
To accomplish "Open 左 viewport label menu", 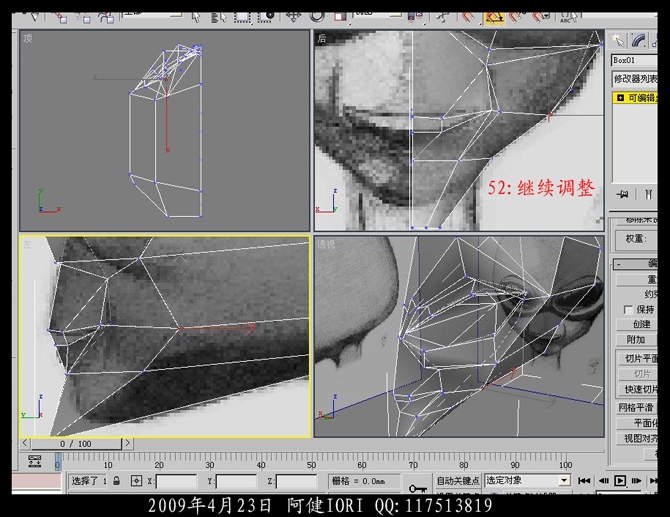I will click(27, 244).
